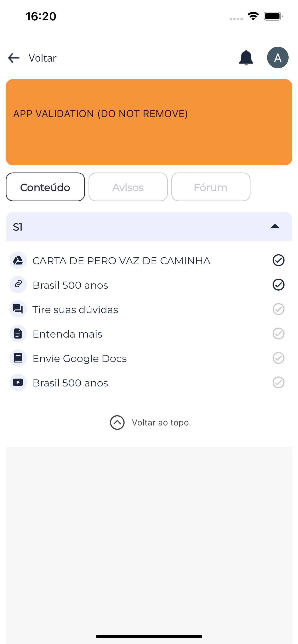Tap the book icon for Envie Google Docs
Viewport: 298px width, 644px height.
[x=18, y=358]
